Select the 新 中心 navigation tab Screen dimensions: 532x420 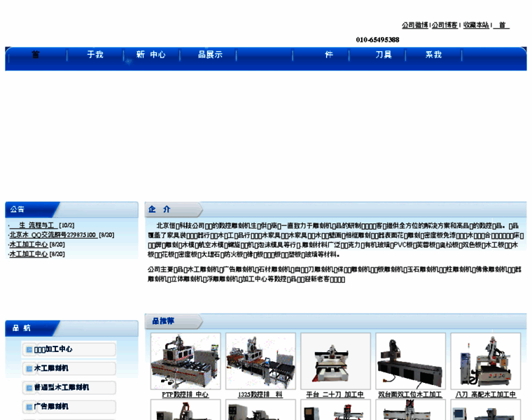151,55
